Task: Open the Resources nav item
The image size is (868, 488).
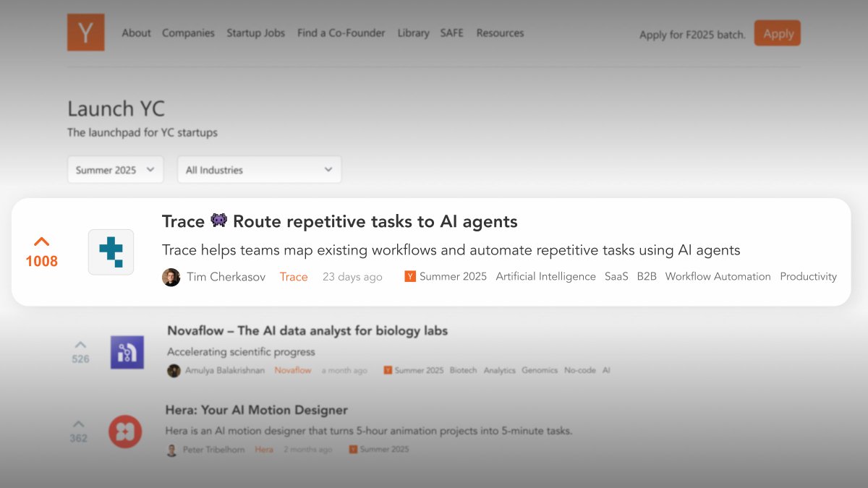Action: pyautogui.click(x=500, y=33)
